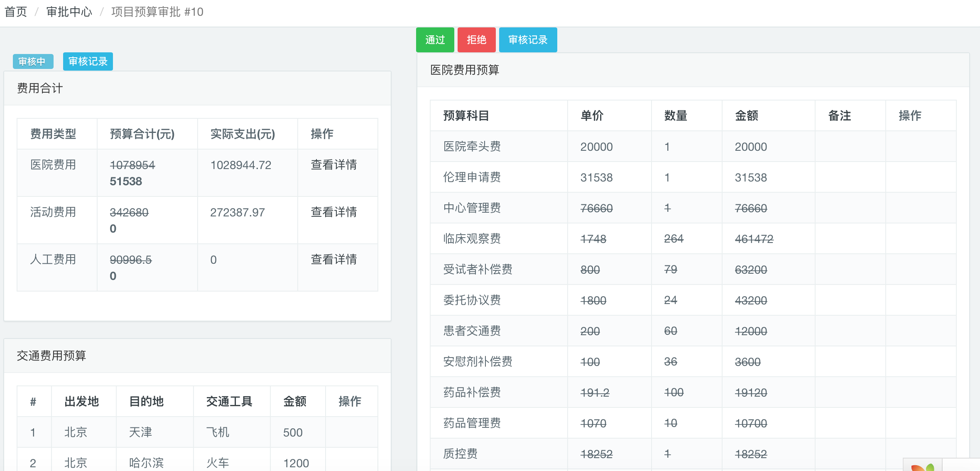Image resolution: width=980 pixels, height=471 pixels.
Task: Click actual spend 1028944.72
Action: [x=241, y=165]
